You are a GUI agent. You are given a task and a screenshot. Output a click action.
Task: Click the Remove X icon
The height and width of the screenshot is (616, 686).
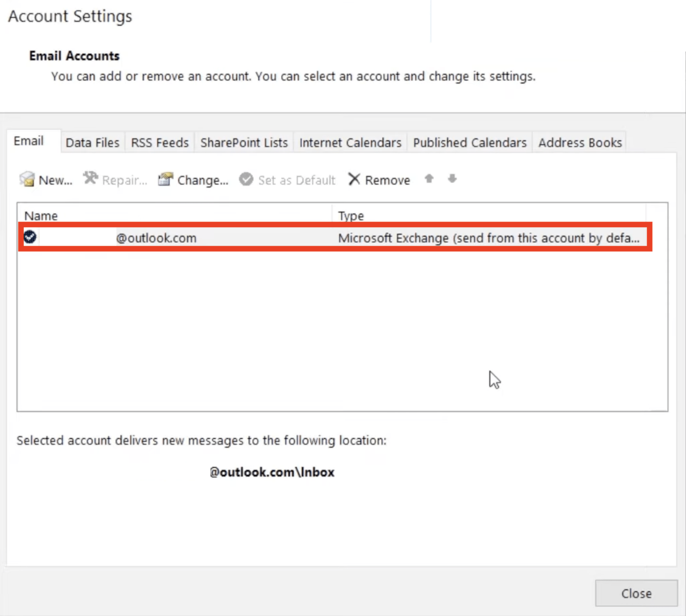coord(354,179)
